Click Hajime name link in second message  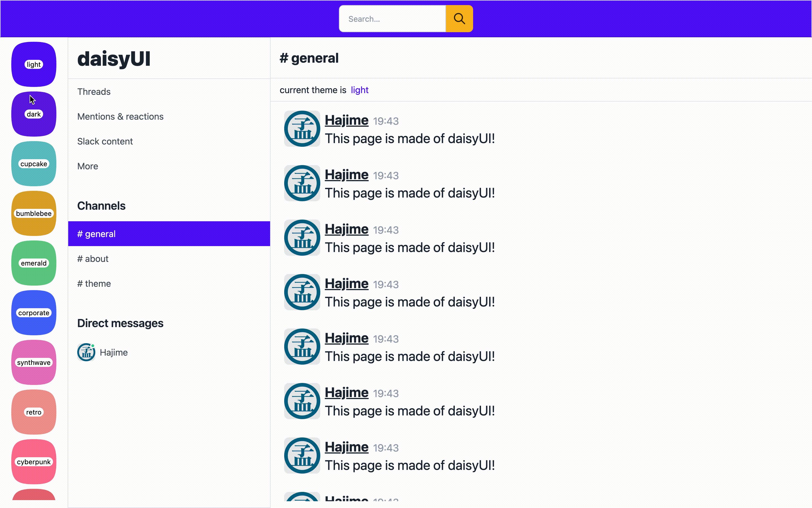347,175
